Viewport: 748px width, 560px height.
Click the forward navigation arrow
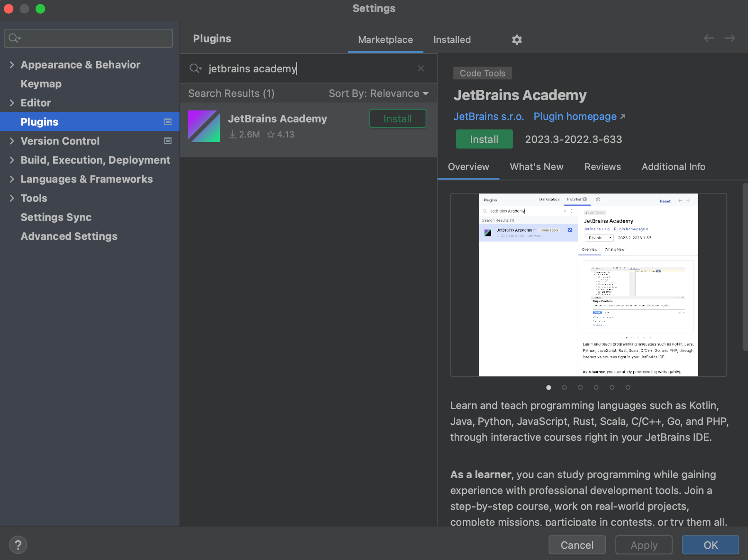[730, 38]
